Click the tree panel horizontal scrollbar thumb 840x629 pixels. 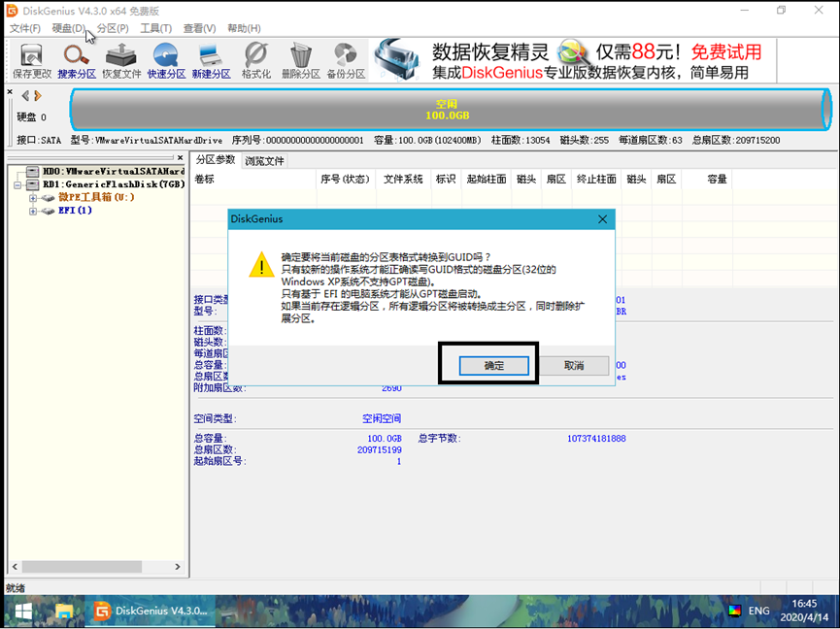(x=82, y=566)
